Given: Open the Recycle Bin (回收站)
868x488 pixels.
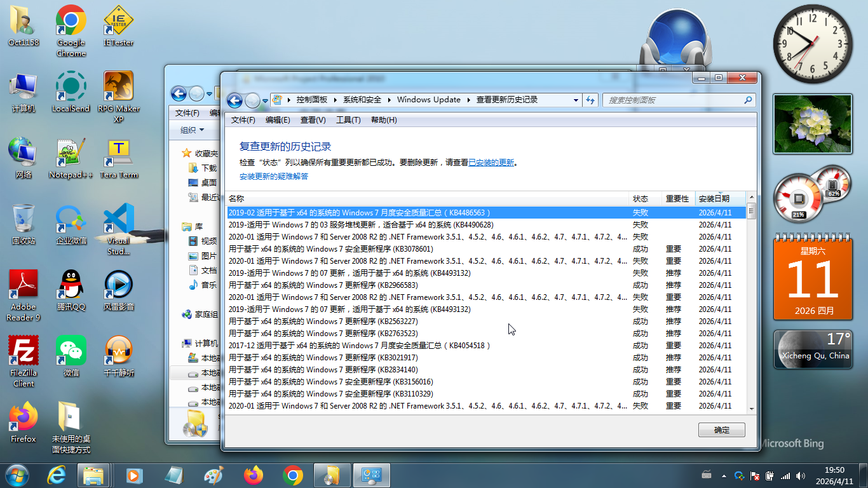Looking at the screenshot, I should coord(24,220).
